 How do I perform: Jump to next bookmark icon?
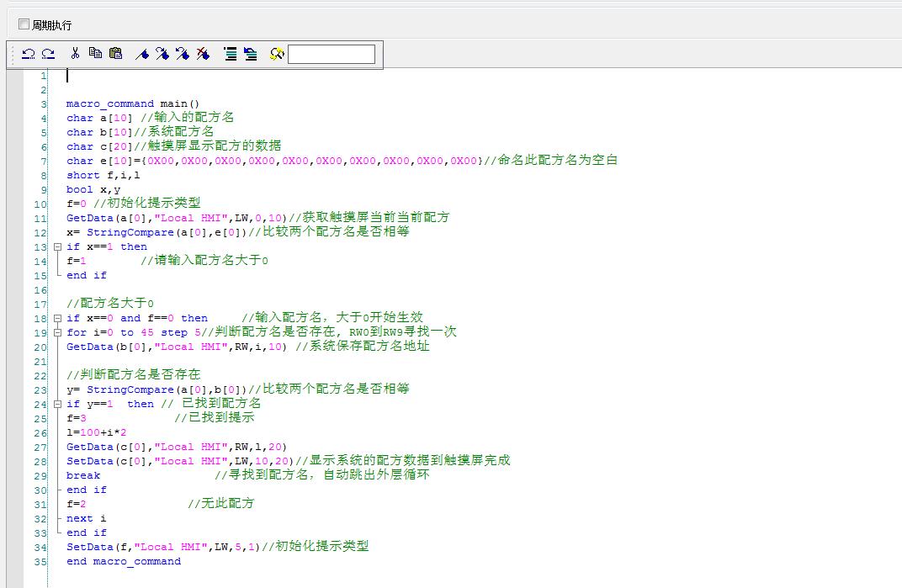[x=162, y=54]
